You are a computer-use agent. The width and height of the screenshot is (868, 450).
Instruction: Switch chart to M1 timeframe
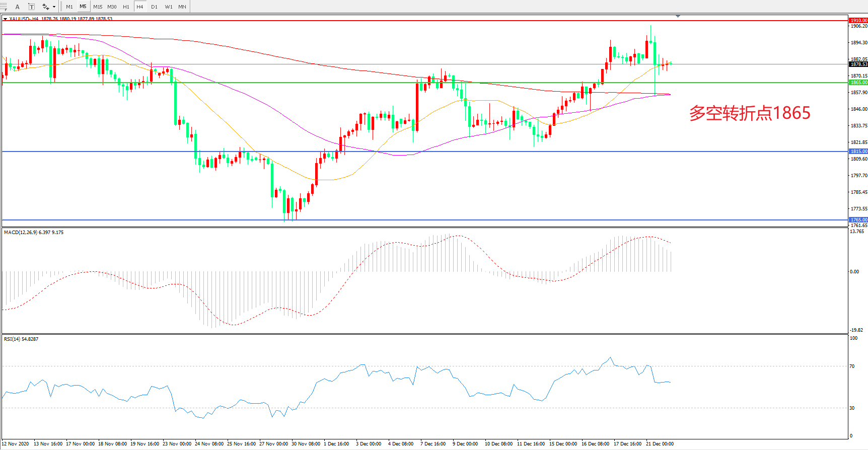[x=69, y=7]
